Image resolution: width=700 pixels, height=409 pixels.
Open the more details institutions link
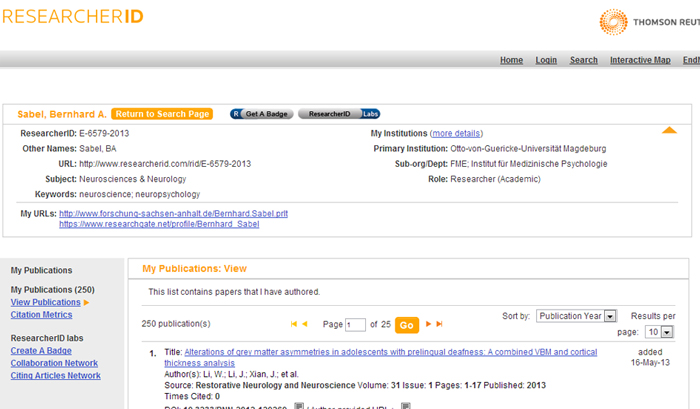456,134
